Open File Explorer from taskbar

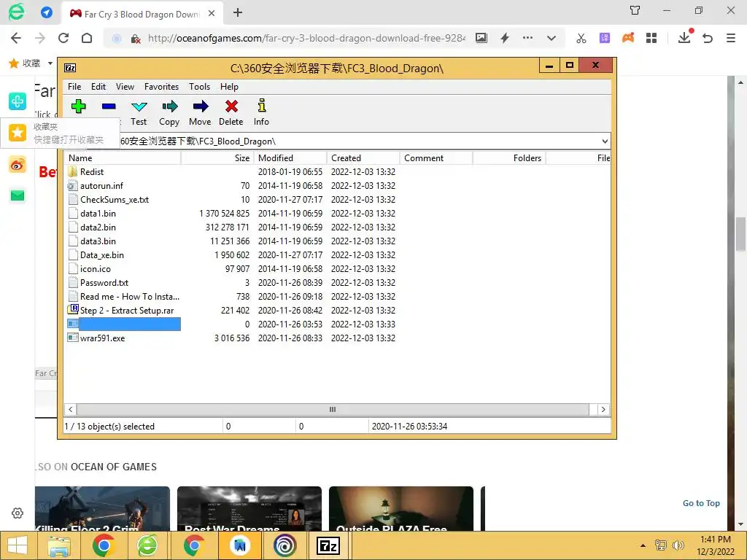(58, 545)
